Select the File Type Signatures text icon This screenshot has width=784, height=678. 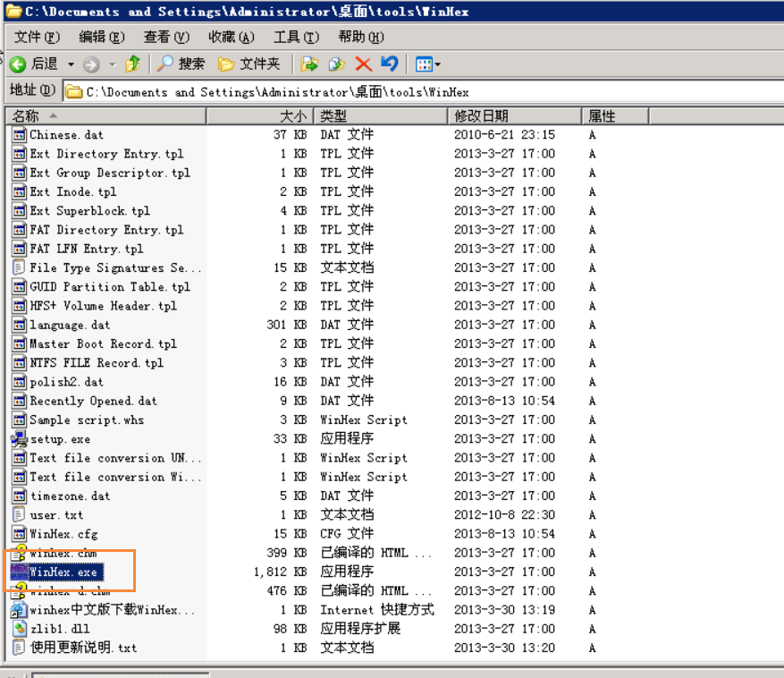click(x=19, y=267)
